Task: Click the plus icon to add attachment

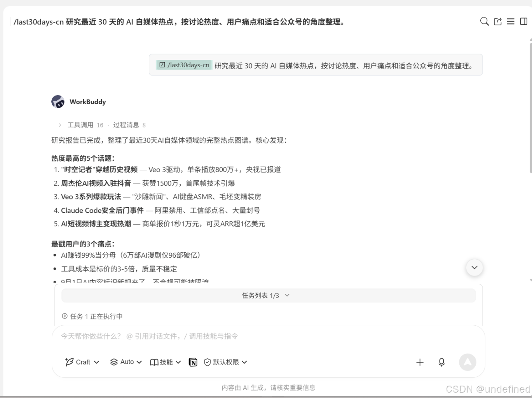Action: click(420, 362)
